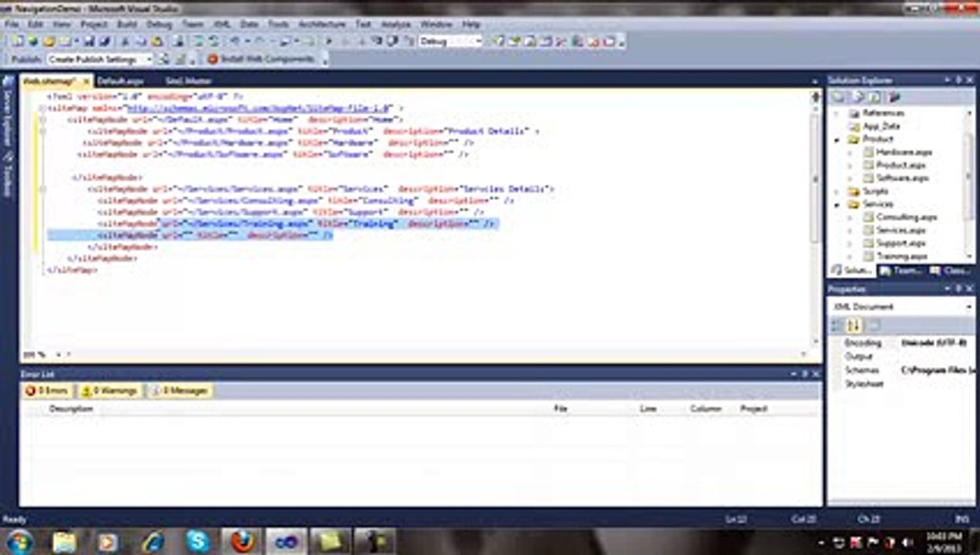Click the Scripts folder icon in Solution Explorer
The image size is (980, 555).
pyautogui.click(x=853, y=191)
